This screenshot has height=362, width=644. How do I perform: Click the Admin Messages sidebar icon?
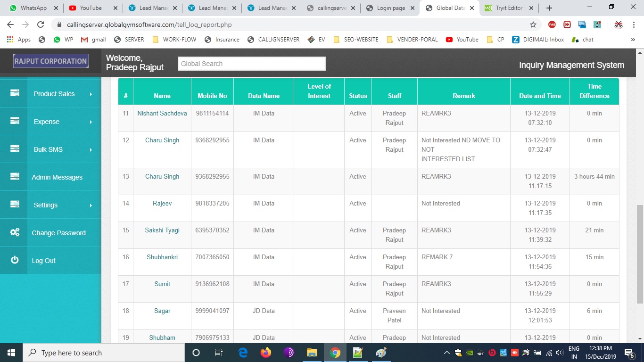point(15,177)
